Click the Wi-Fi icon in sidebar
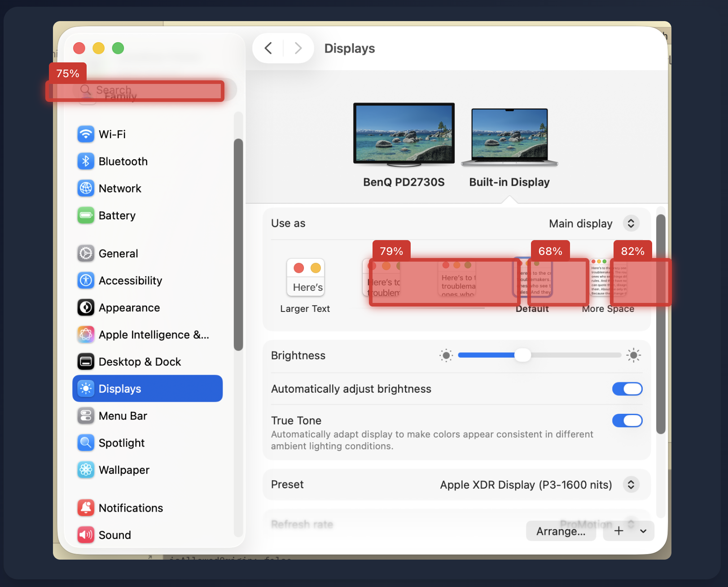Image resolution: width=728 pixels, height=587 pixels. click(86, 134)
